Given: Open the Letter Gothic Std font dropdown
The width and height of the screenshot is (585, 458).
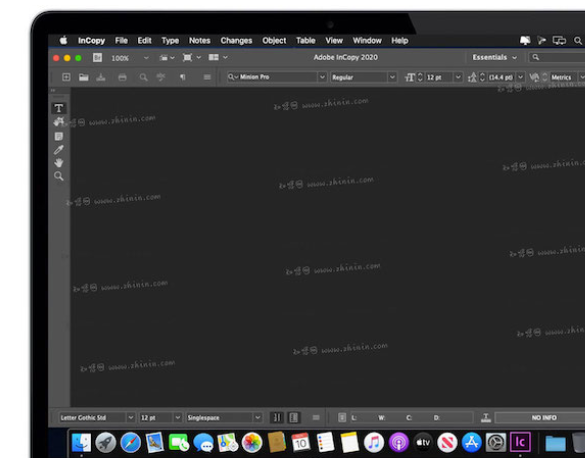Looking at the screenshot, I should 131,418.
